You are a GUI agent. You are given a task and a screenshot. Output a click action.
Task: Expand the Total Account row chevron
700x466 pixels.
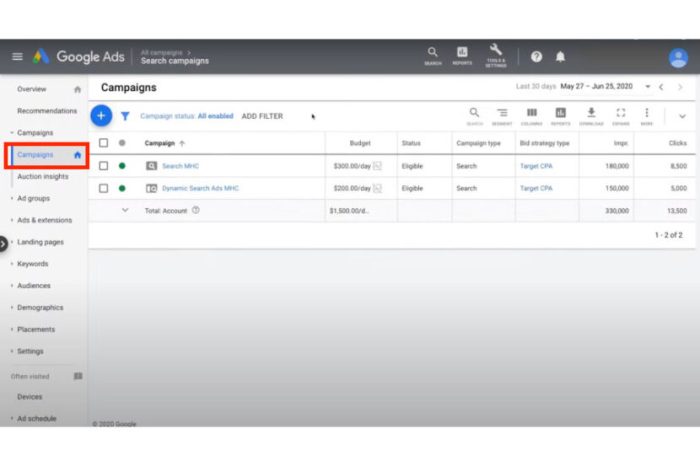tap(125, 210)
